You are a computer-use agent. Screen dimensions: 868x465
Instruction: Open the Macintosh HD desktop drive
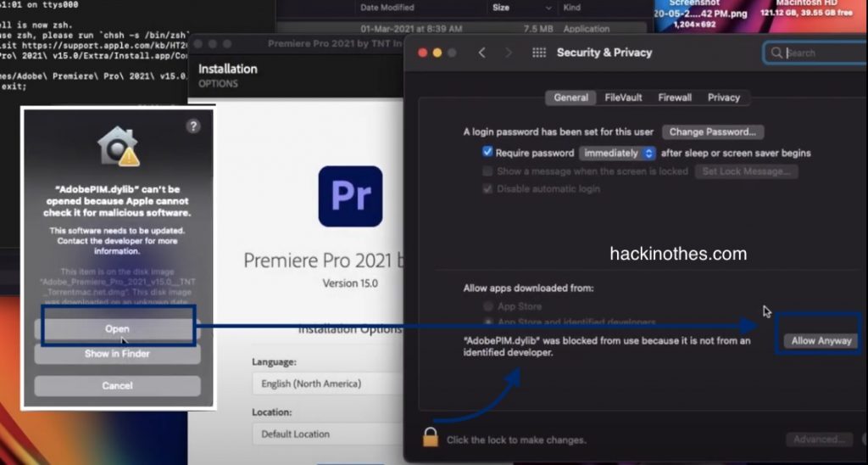pyautogui.click(x=806, y=8)
